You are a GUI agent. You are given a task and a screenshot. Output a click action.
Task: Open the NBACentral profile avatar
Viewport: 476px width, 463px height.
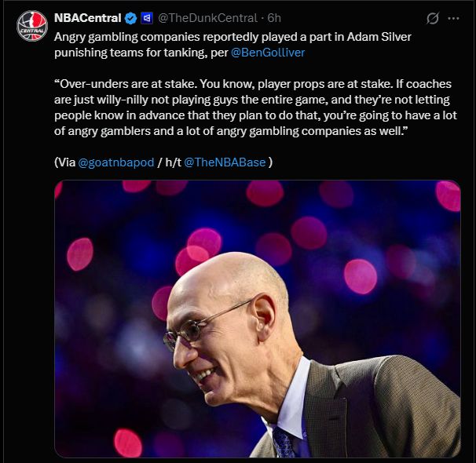click(32, 26)
